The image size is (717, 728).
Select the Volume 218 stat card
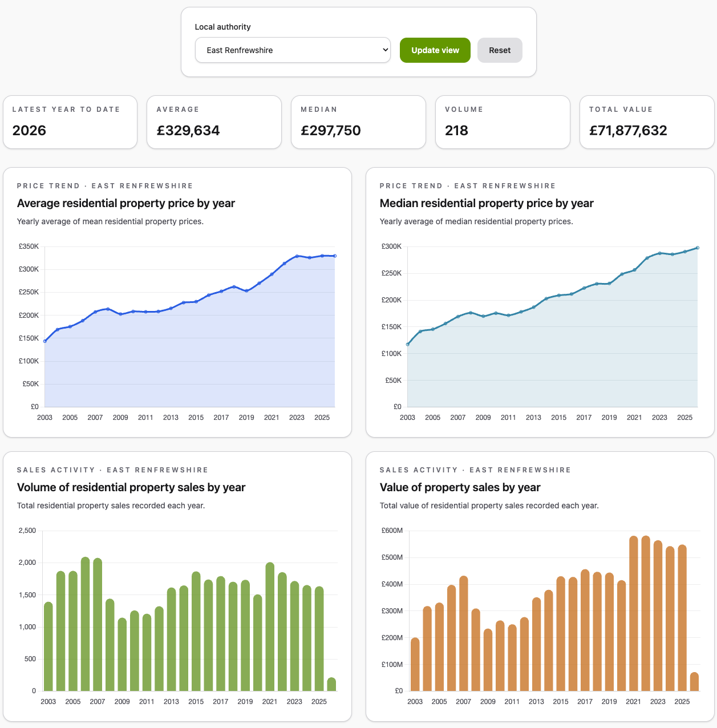[x=503, y=122]
